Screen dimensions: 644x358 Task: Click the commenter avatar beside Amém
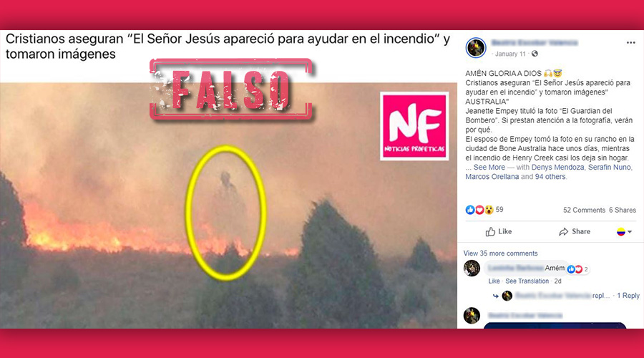(x=472, y=268)
